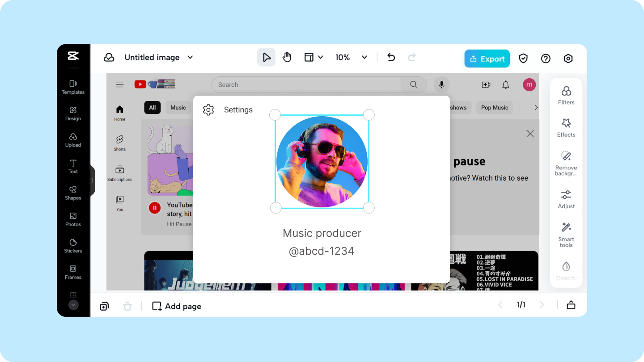Select the headphones profile photo

point(322,162)
